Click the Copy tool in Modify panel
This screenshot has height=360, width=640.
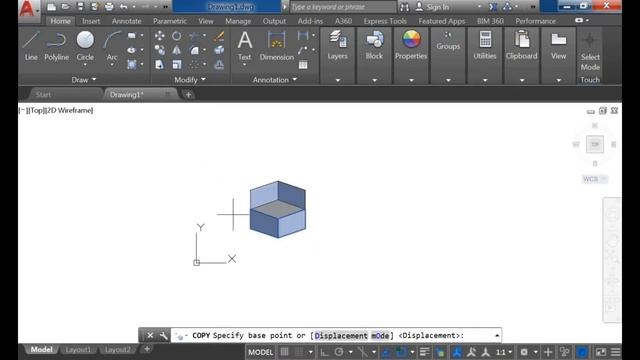click(160, 50)
